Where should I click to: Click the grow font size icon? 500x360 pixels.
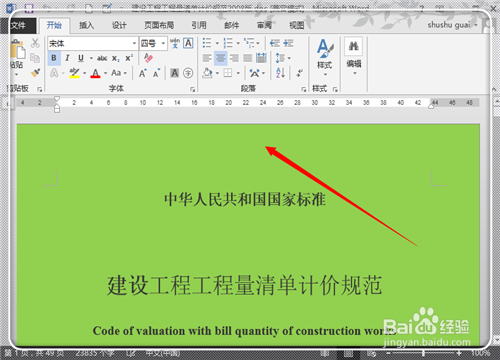click(x=143, y=73)
